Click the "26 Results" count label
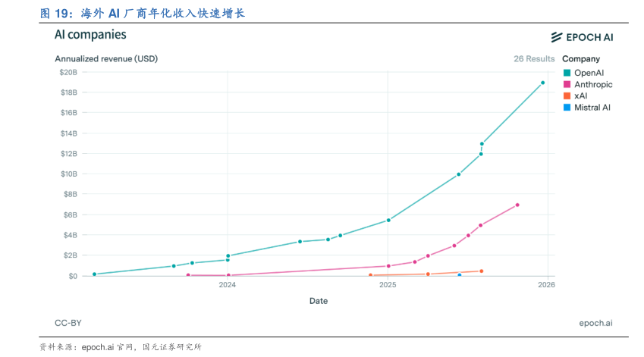Viewport: 644px width, 357px height. (x=534, y=59)
